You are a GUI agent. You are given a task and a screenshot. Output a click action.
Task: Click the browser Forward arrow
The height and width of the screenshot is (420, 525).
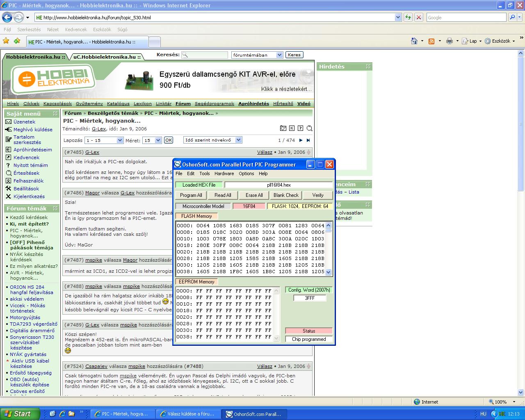pos(18,18)
